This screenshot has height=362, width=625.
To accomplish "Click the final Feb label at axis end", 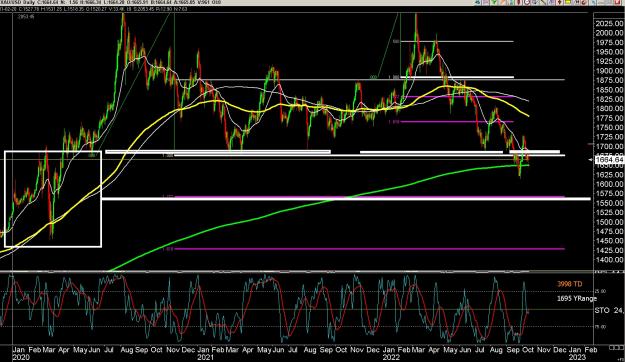I will click(590, 350).
